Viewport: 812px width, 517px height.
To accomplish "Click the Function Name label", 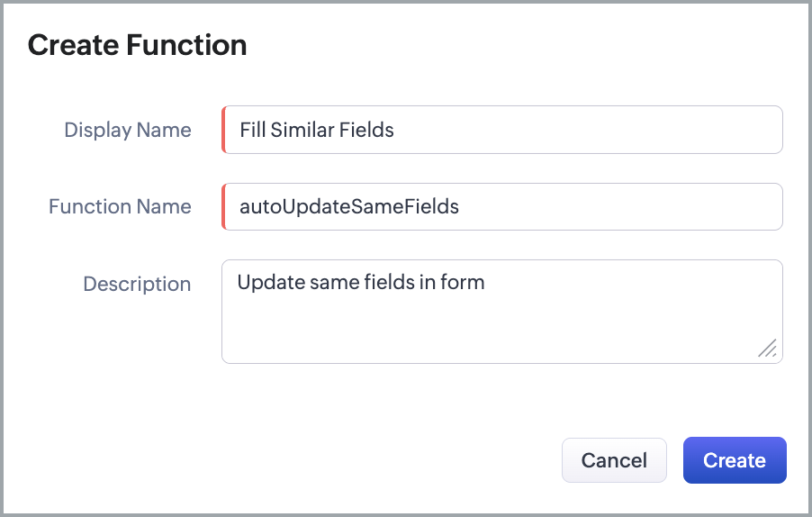I will click(120, 207).
